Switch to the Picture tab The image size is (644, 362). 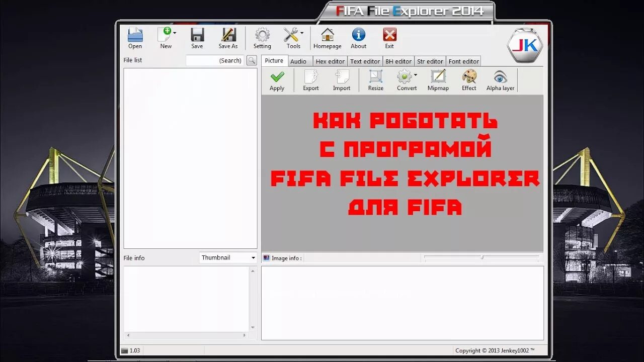point(274,60)
